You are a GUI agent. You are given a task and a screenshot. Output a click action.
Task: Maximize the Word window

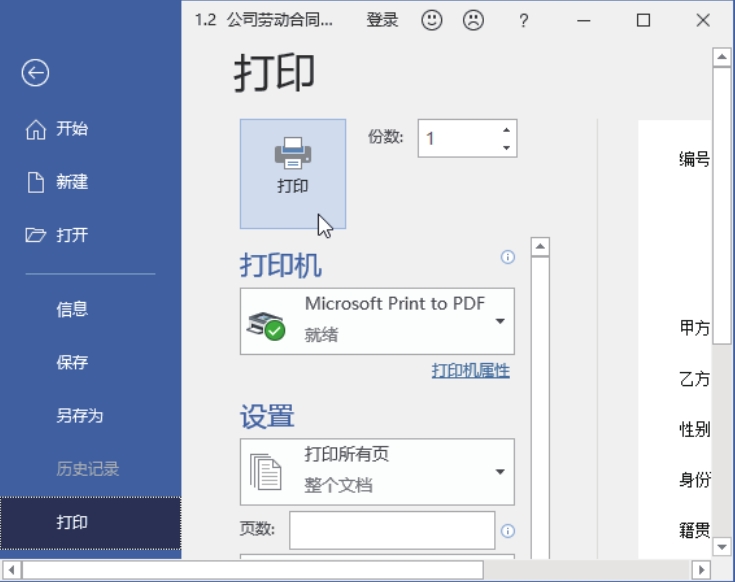[x=643, y=21]
